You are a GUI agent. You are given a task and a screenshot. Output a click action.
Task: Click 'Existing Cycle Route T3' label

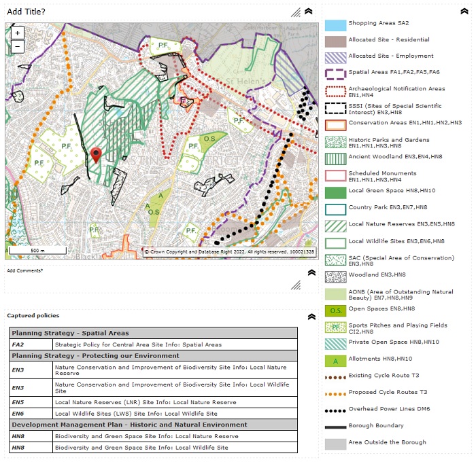(x=384, y=376)
